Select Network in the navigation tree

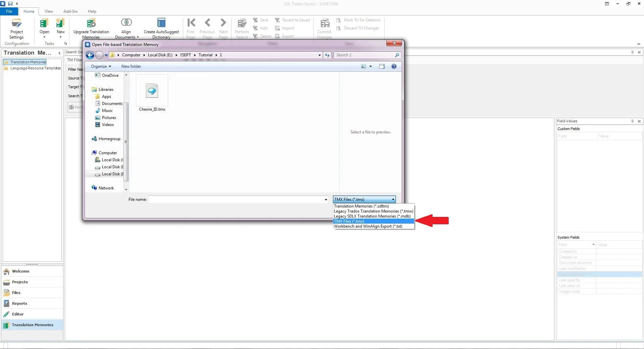[x=103, y=188]
